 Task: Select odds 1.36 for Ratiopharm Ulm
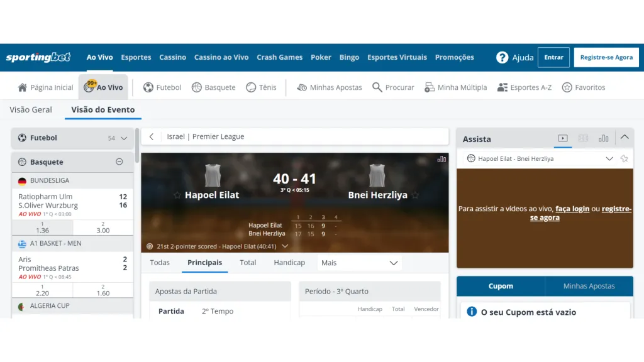click(x=42, y=228)
